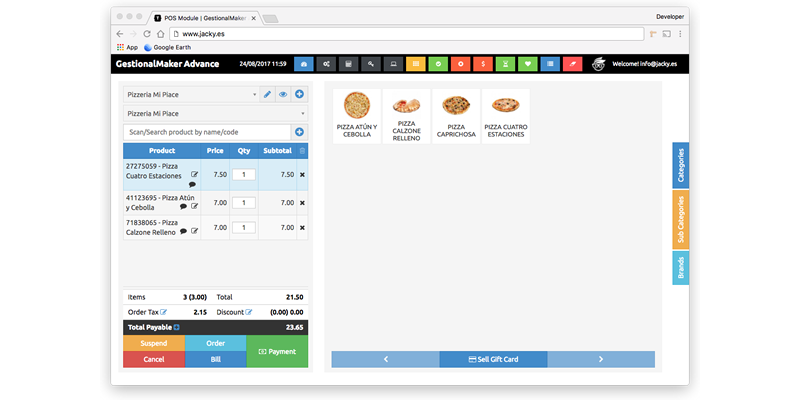View customer details with eye icon
This screenshot has height=400, width=800.
pyautogui.click(x=283, y=94)
